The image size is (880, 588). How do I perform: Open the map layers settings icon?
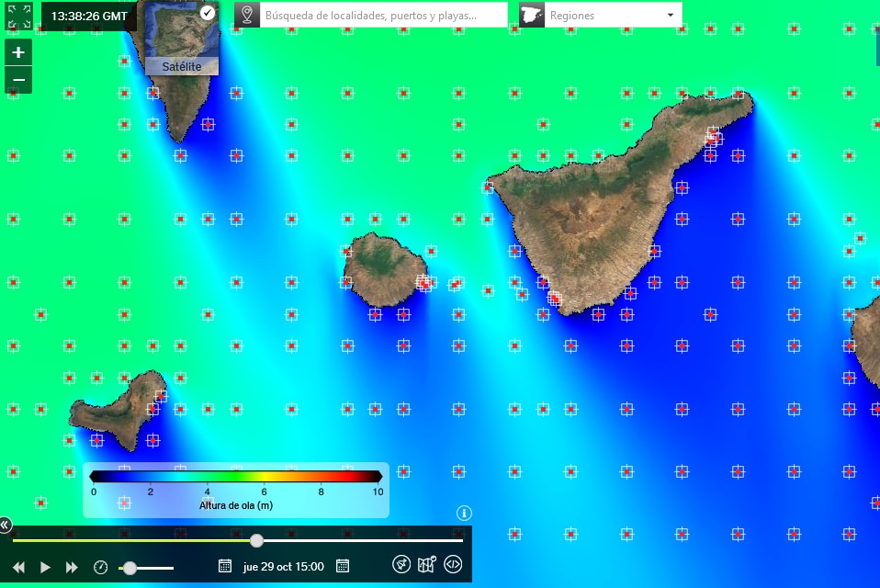coord(426,564)
